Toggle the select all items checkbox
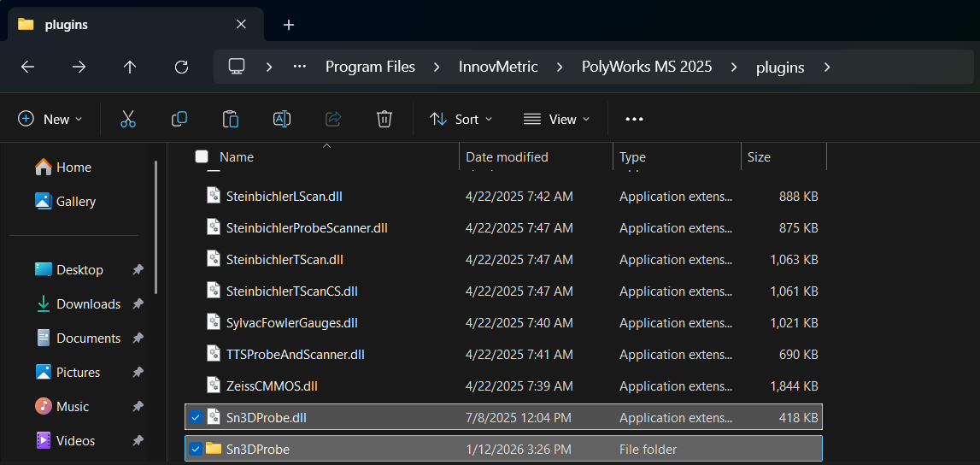This screenshot has width=980, height=465. coord(202,156)
